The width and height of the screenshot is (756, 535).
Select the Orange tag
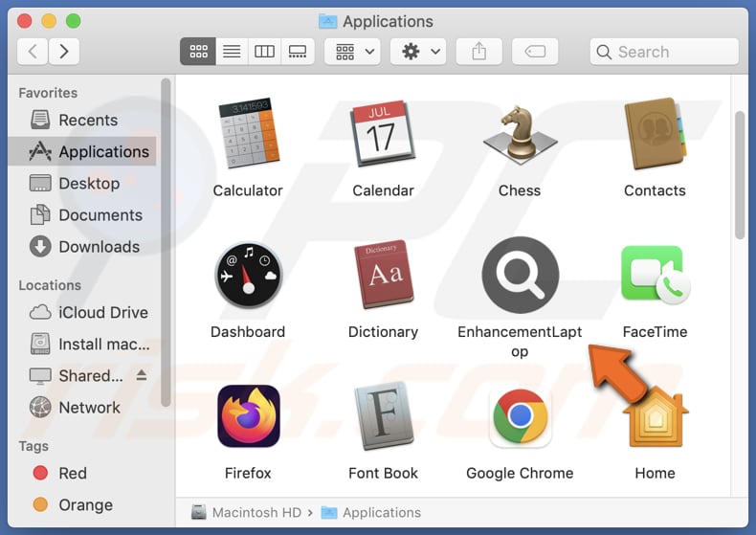click(x=82, y=505)
